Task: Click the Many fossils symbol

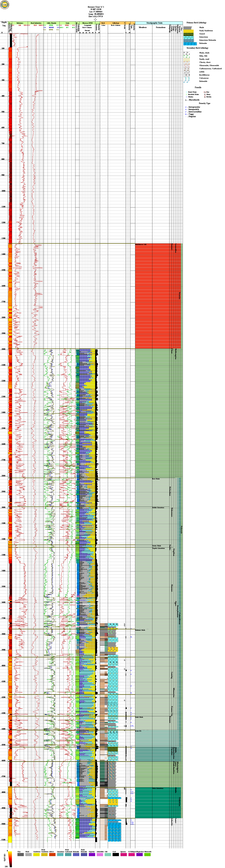Action: point(204,95)
